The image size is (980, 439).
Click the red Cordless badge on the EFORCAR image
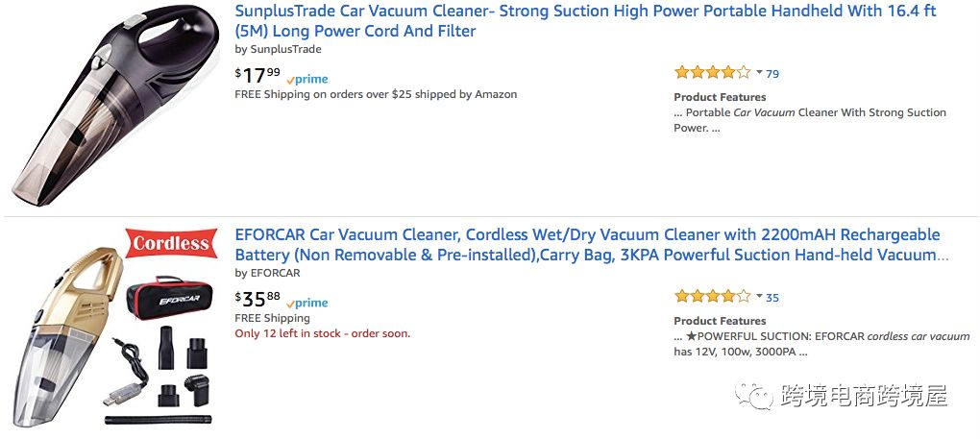tap(171, 243)
